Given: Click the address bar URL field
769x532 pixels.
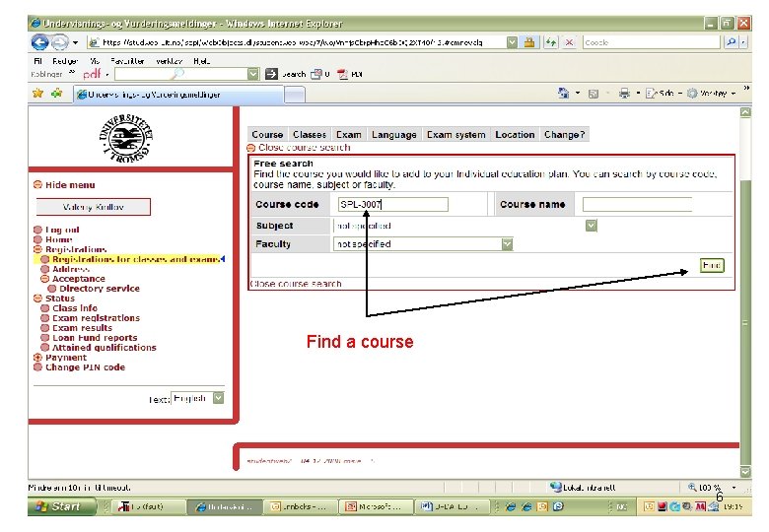Looking at the screenshot, I should [297, 42].
